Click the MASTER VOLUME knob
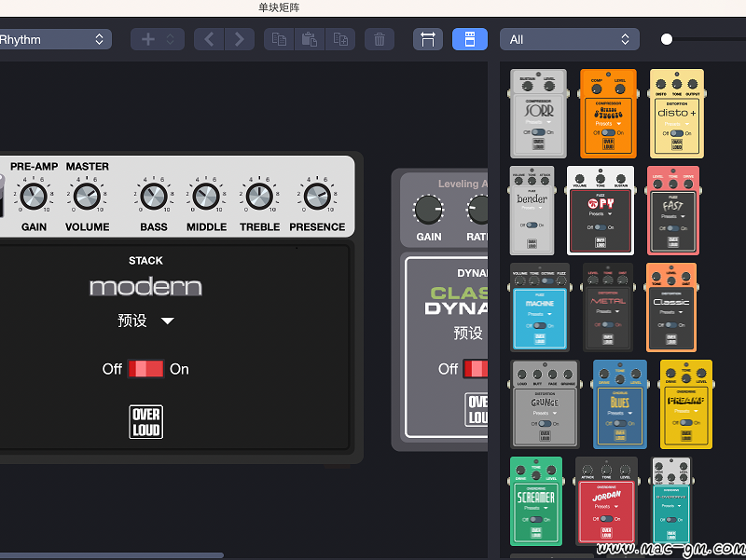This screenshot has width=746, height=560. (87, 196)
